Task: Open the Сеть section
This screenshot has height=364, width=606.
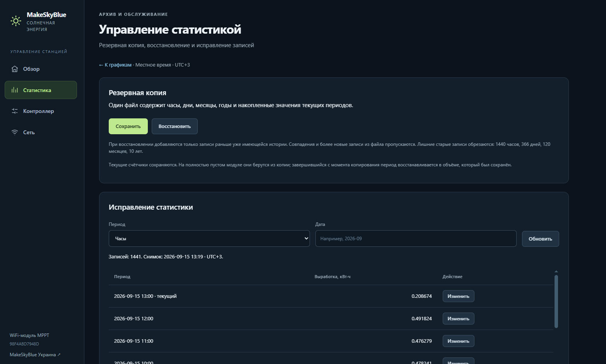Action: tap(41, 132)
